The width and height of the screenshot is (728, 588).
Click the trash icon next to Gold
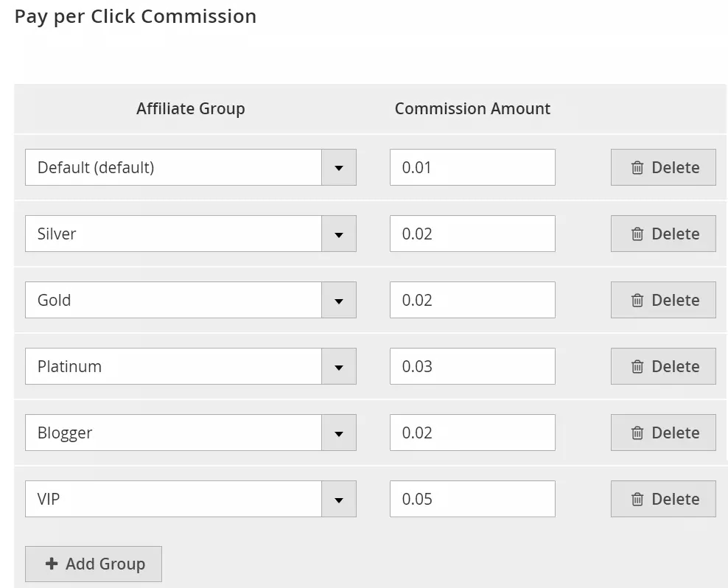(x=637, y=300)
